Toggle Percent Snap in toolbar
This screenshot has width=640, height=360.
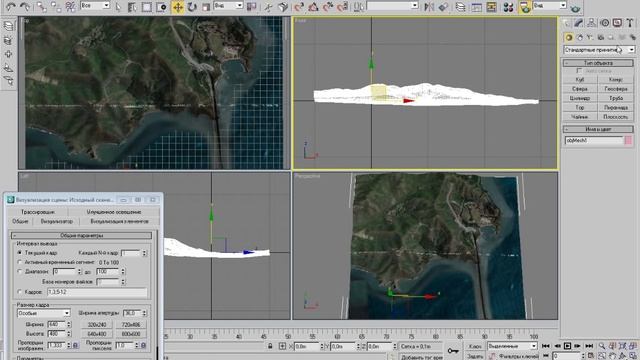click(x=328, y=7)
